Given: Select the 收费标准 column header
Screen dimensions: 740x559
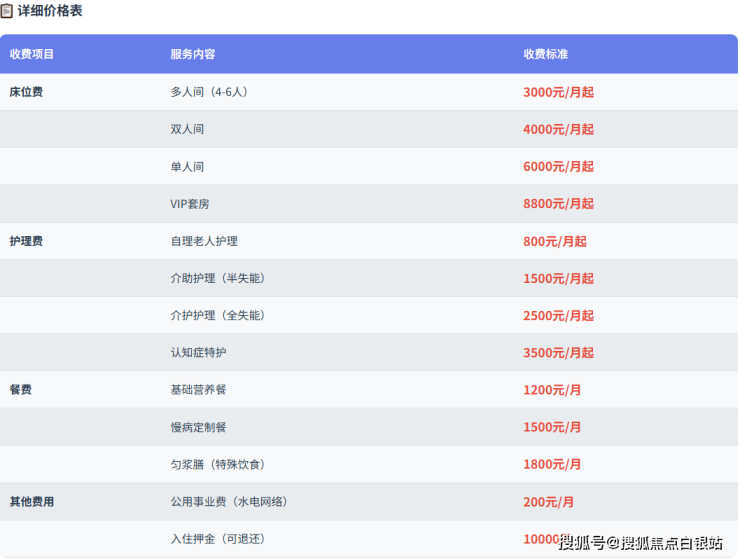Looking at the screenshot, I should click(545, 54).
